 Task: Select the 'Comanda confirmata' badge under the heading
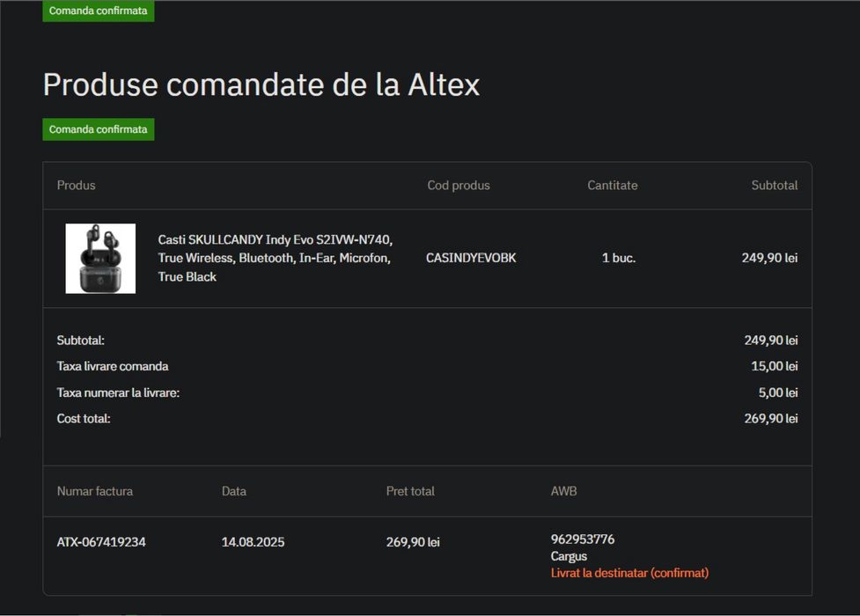(99, 129)
